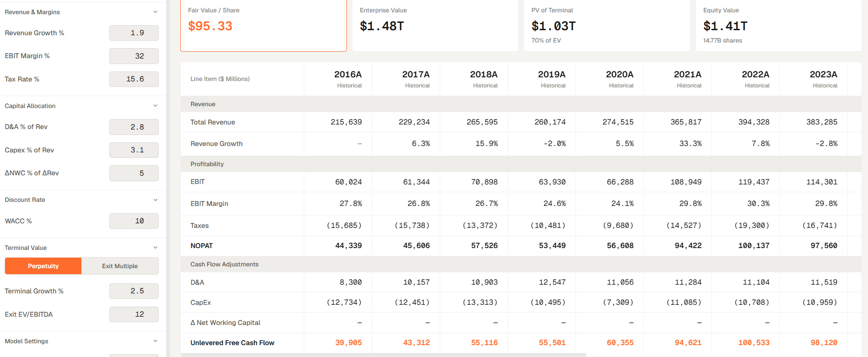
Task: Click the NOPAT row label
Action: coord(202,246)
